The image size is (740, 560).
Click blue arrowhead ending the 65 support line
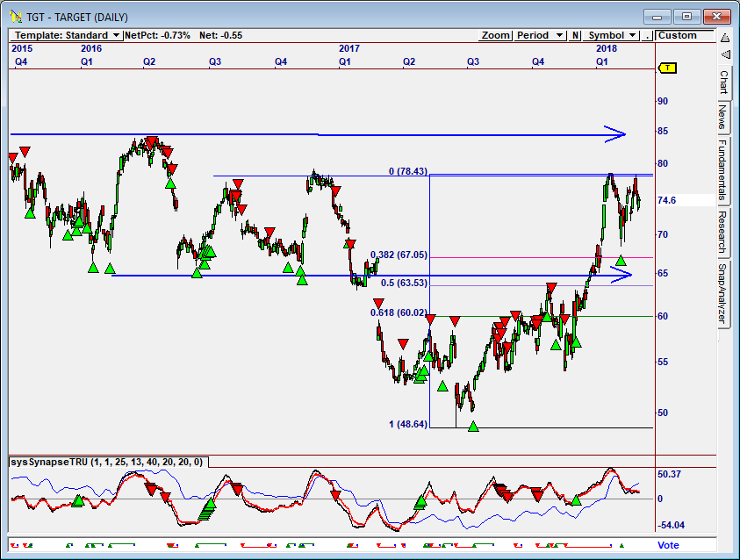(621, 275)
